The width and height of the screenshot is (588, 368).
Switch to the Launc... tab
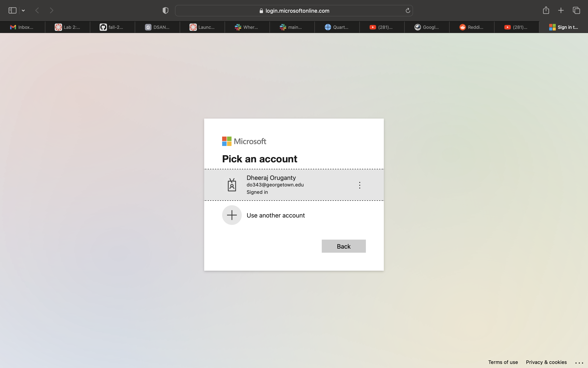coord(202,27)
